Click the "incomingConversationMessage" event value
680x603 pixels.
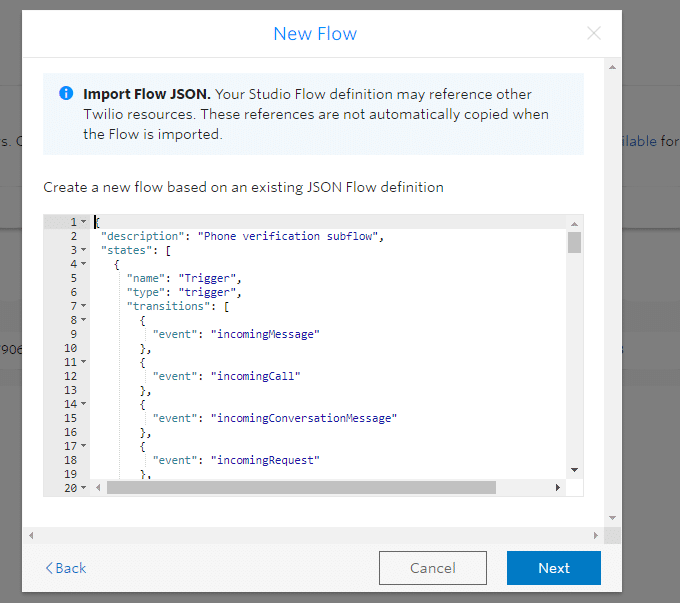click(x=304, y=418)
